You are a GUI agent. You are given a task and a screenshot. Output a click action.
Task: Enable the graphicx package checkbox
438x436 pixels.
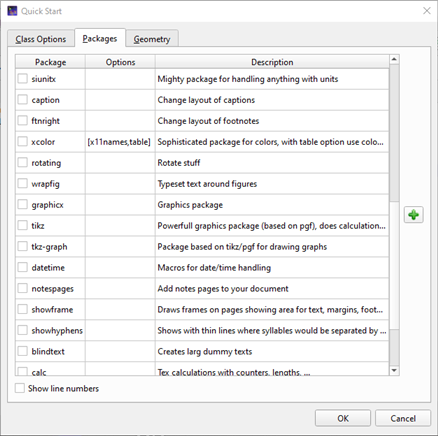22,204
